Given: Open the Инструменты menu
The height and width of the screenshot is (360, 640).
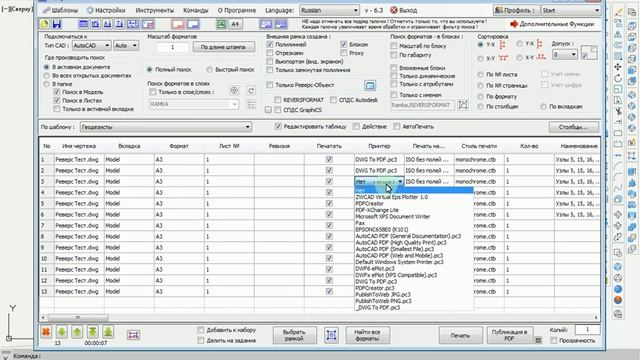Looking at the screenshot, I should tap(155, 10).
